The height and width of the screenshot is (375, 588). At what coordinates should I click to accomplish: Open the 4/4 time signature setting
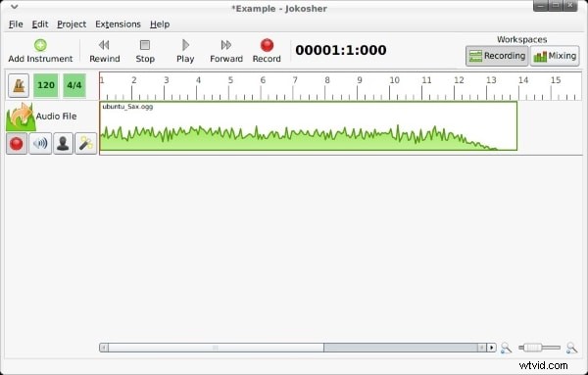tap(73, 85)
